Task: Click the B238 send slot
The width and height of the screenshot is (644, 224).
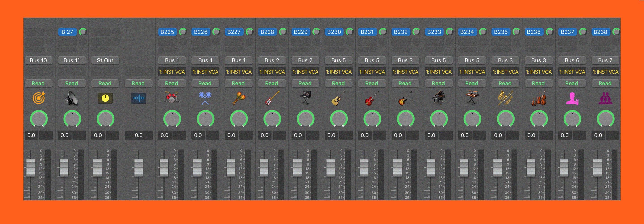Action: click(601, 32)
